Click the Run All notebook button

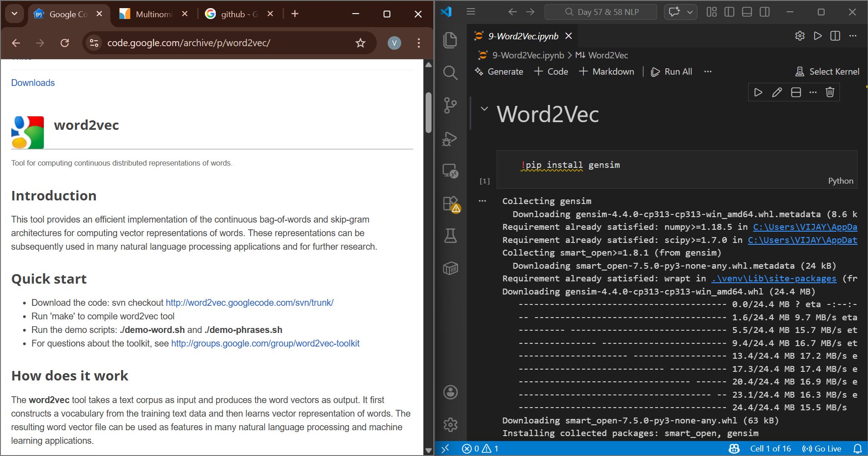point(672,71)
